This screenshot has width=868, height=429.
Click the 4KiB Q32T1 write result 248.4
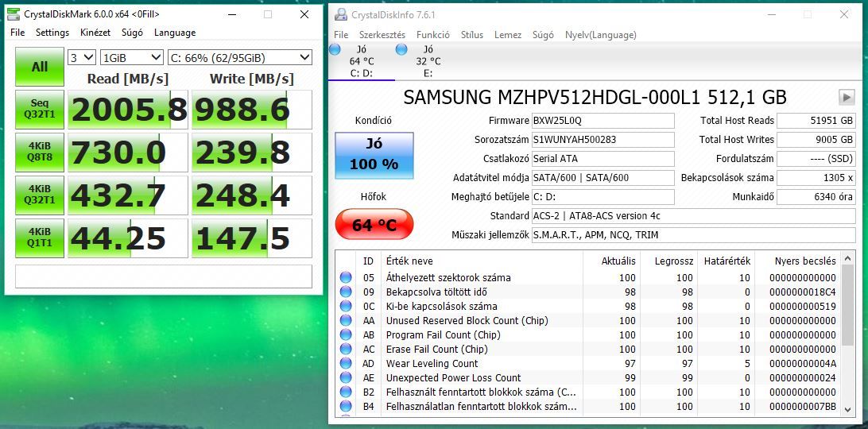point(252,195)
